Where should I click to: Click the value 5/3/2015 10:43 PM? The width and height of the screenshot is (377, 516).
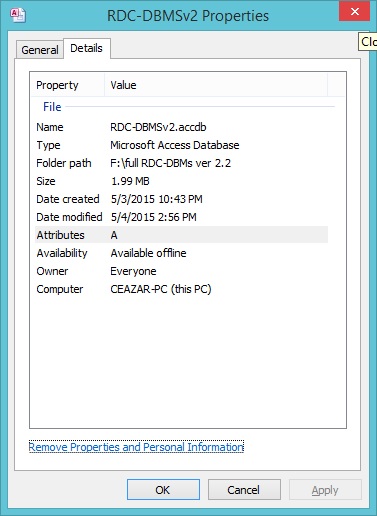point(156,199)
